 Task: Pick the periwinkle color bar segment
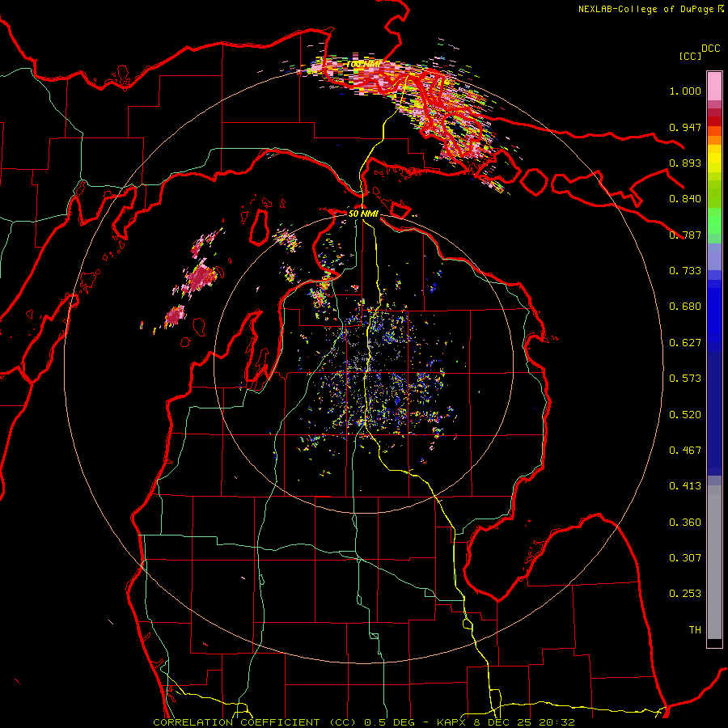tap(714, 256)
